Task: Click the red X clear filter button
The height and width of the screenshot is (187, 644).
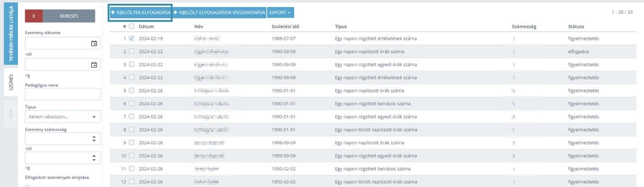Action: tap(34, 16)
